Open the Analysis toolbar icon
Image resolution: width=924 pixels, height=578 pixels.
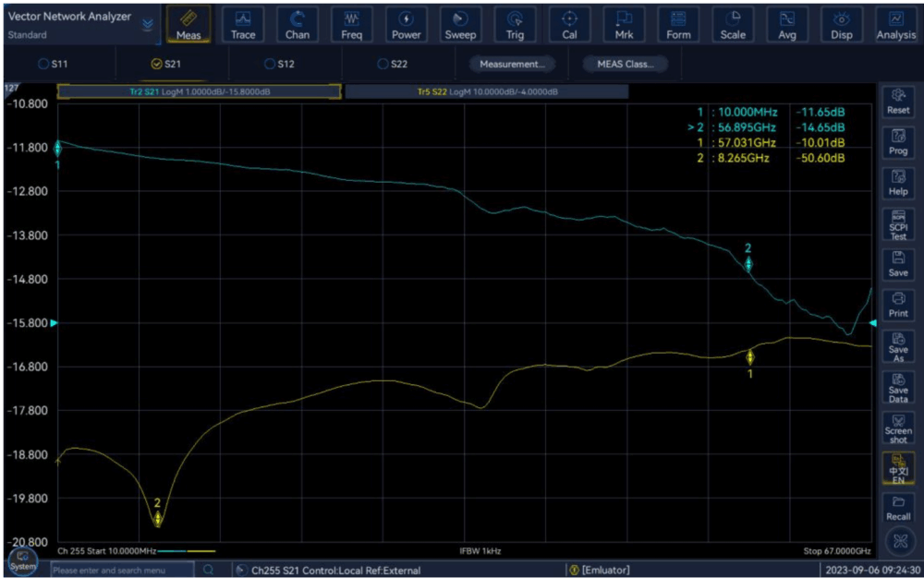(895, 25)
